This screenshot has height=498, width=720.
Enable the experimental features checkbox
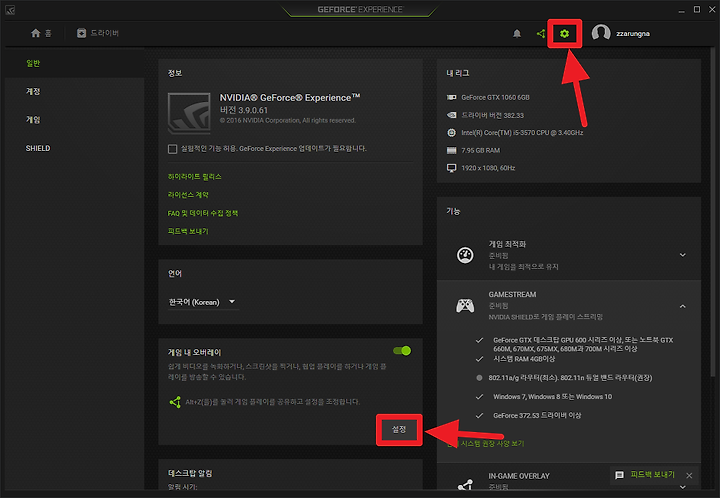coord(172,149)
